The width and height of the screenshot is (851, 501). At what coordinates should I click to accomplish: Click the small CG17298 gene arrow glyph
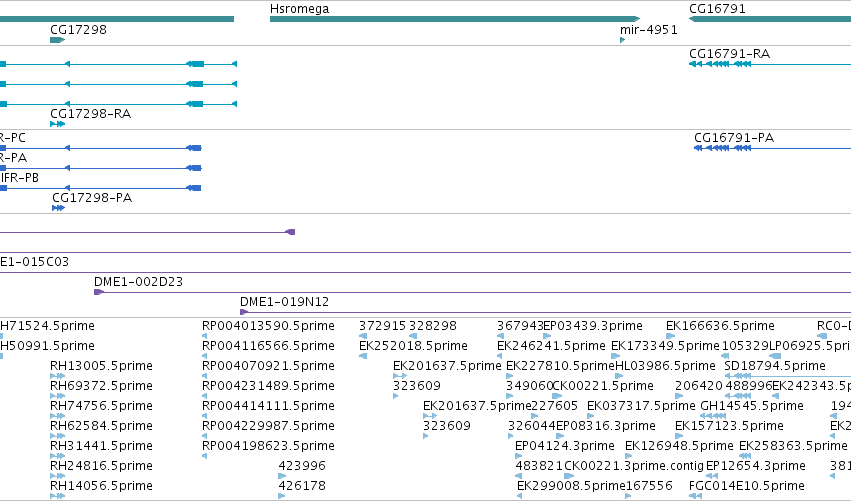click(x=58, y=40)
